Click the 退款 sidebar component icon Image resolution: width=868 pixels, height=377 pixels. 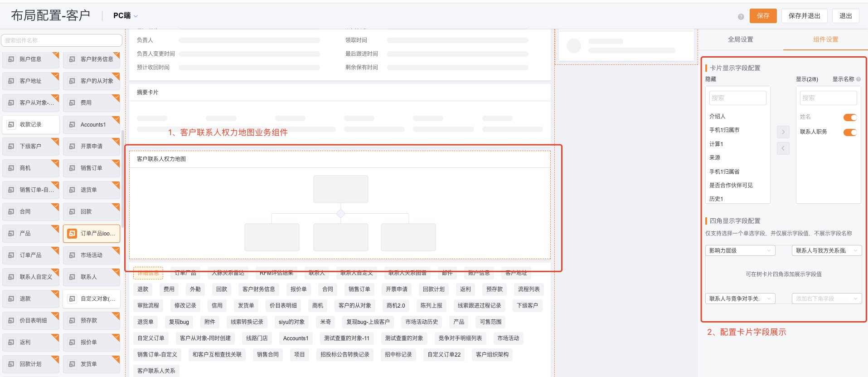11,299
